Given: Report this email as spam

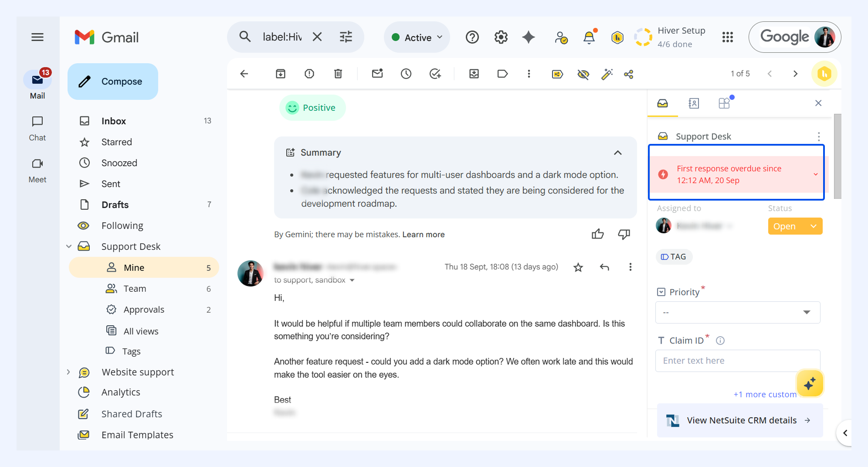Looking at the screenshot, I should tap(309, 74).
